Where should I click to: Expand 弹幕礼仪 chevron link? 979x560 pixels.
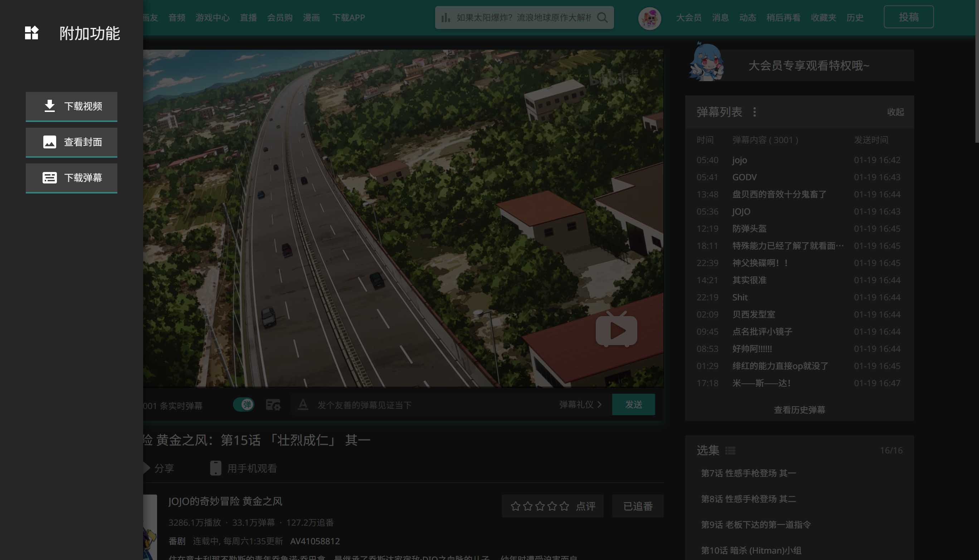[x=580, y=404]
